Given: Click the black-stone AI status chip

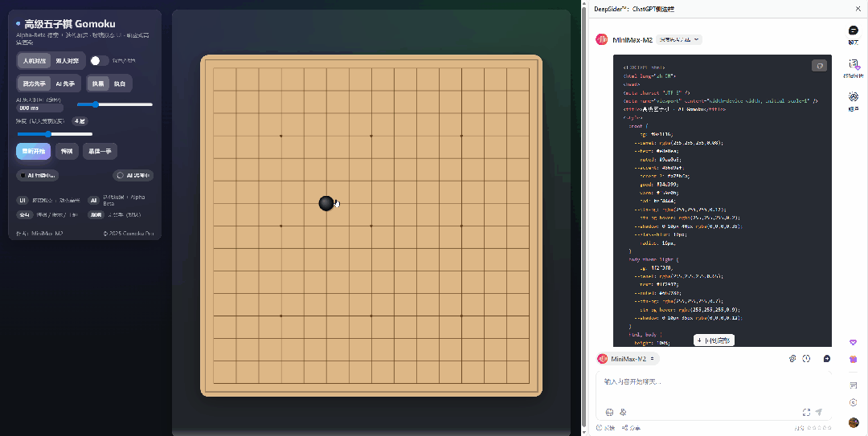Looking at the screenshot, I should [37, 175].
